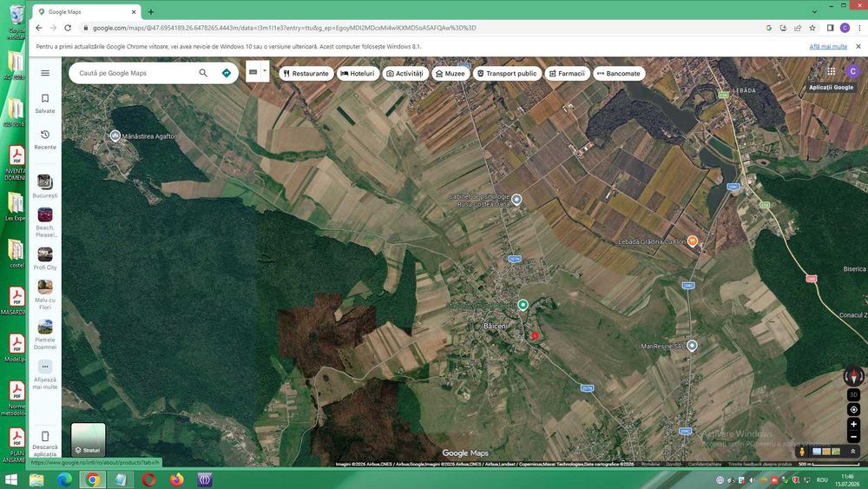
Task: Open the Windows Start button
Action: (11, 479)
